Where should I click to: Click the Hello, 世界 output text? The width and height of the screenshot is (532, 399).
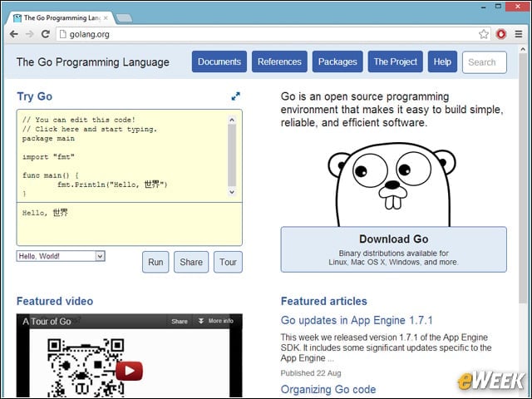(45, 213)
